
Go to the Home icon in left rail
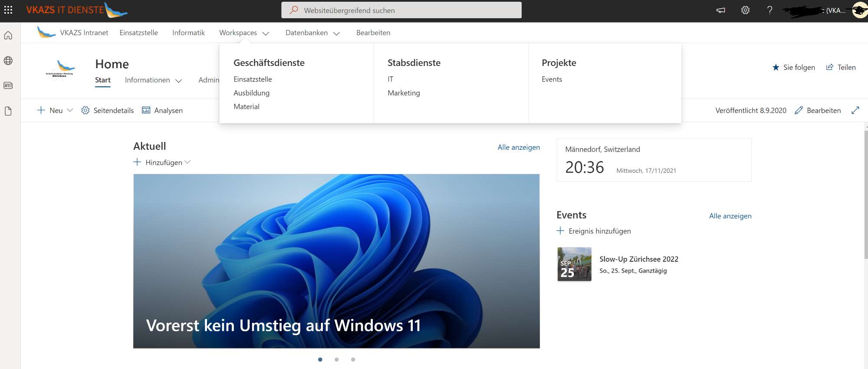coord(8,36)
